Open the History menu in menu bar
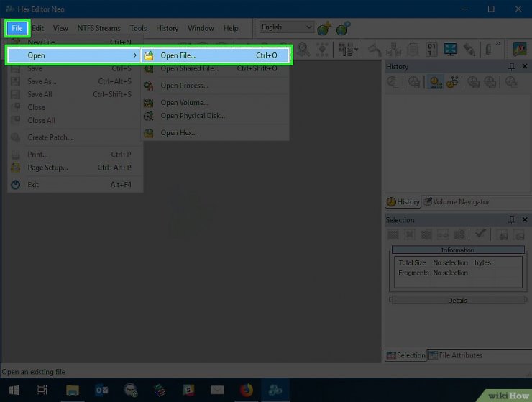Viewport: 532px width, 402px height. point(167,28)
